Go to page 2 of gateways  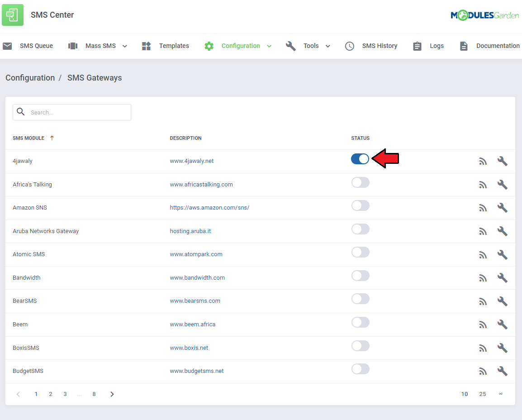(x=51, y=394)
